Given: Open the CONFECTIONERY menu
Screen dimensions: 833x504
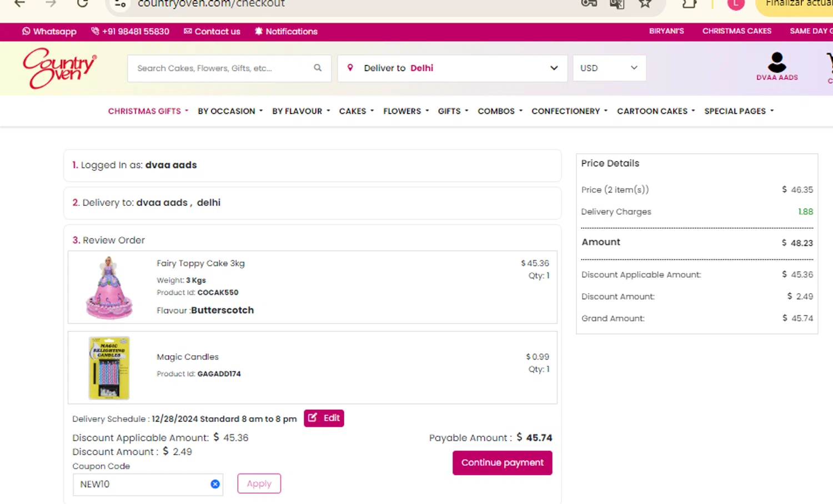Looking at the screenshot, I should (x=569, y=111).
